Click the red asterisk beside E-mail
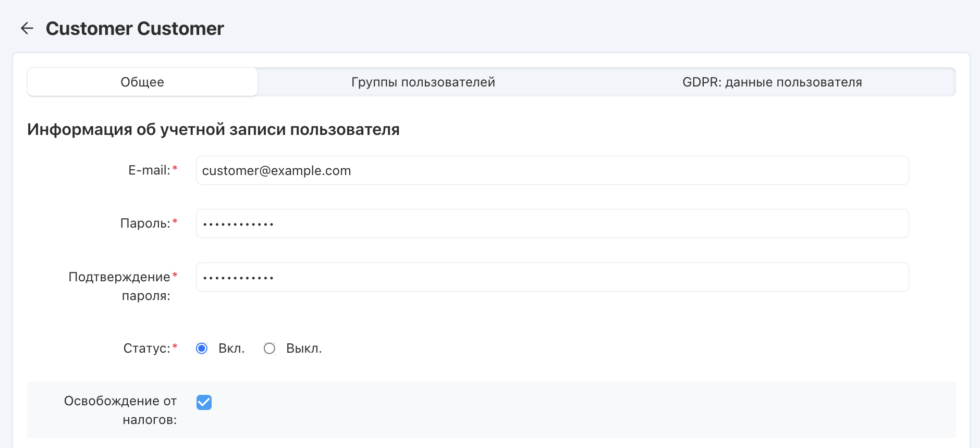Viewport: 980px width, 448px height. tap(175, 168)
